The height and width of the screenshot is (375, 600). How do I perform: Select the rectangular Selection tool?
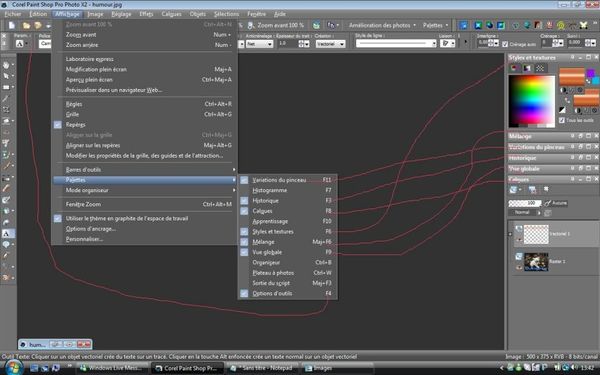tap(6, 87)
